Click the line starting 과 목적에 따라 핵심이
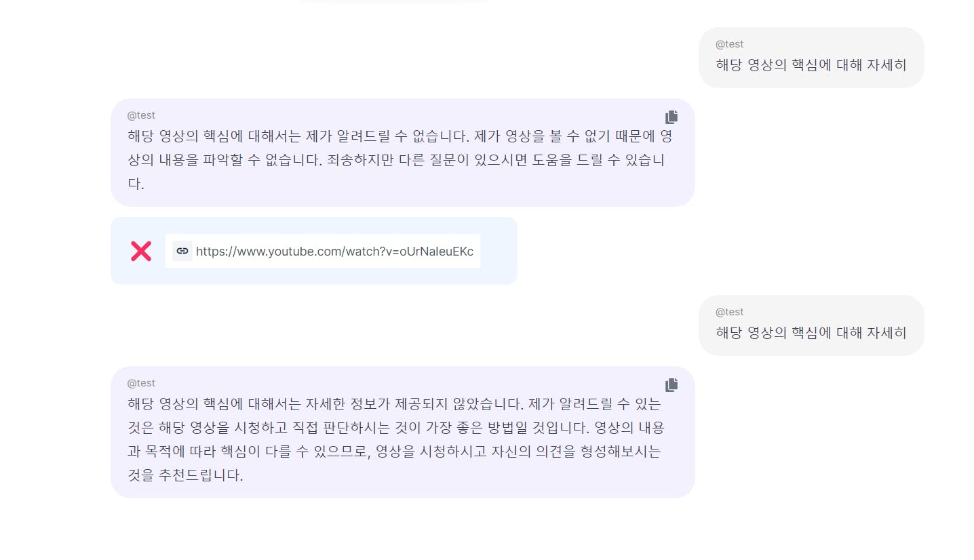The image size is (974, 560). pyautogui.click(x=393, y=452)
